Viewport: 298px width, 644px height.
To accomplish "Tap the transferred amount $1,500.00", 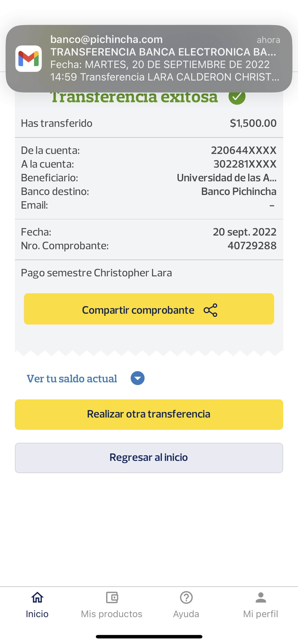I will (253, 123).
